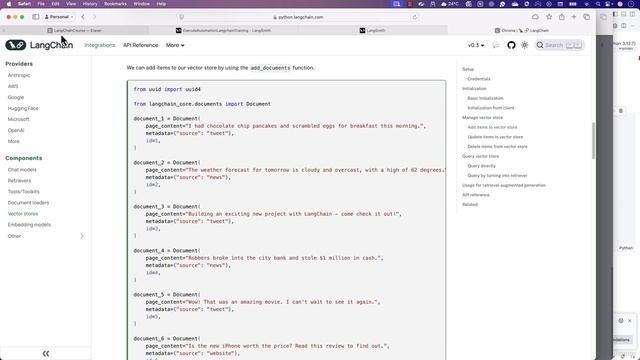Switch to the Chroma LangChain tab

point(522,30)
